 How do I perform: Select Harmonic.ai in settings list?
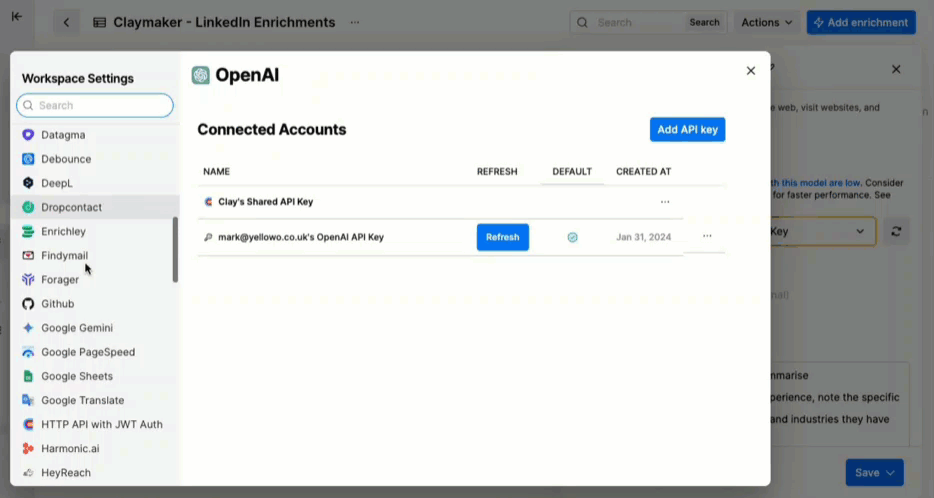coord(95,449)
